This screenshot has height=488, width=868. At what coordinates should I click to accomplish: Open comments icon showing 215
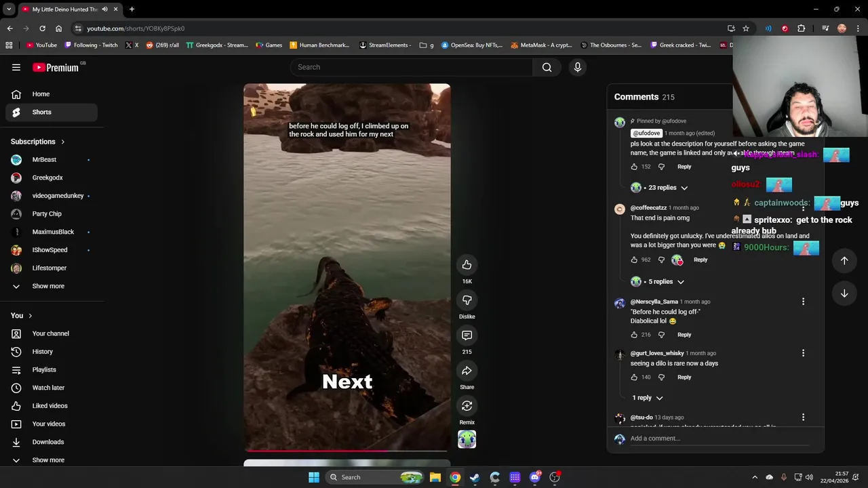(x=467, y=335)
